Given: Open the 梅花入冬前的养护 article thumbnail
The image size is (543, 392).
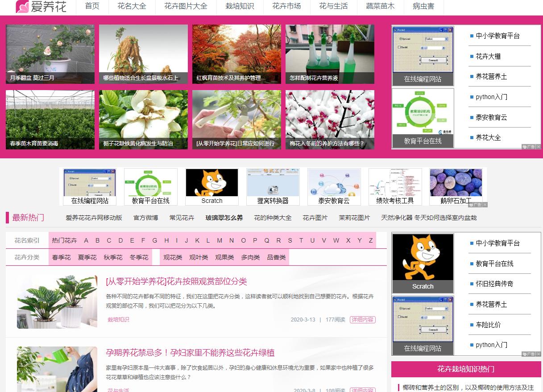Looking at the screenshot, I should (329, 120).
